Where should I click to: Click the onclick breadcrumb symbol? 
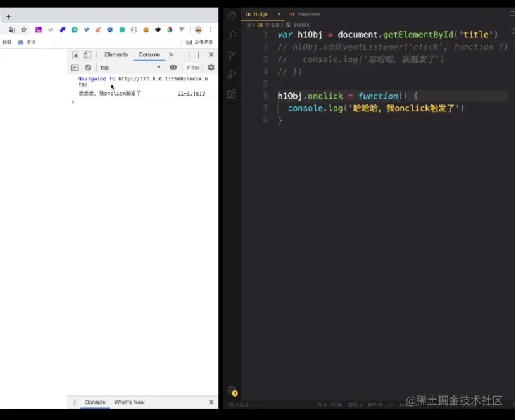(298, 25)
